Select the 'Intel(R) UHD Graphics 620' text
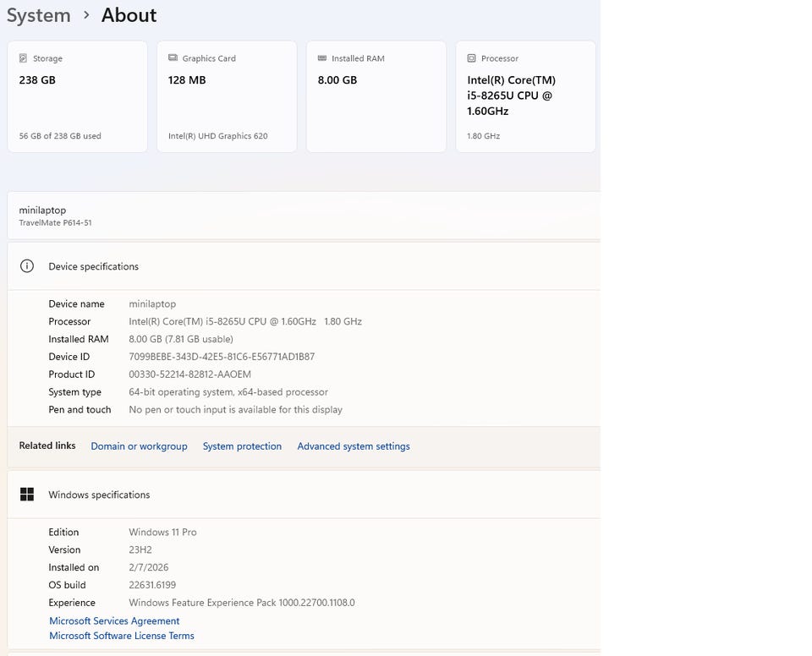This screenshot has width=812, height=656. (218, 136)
